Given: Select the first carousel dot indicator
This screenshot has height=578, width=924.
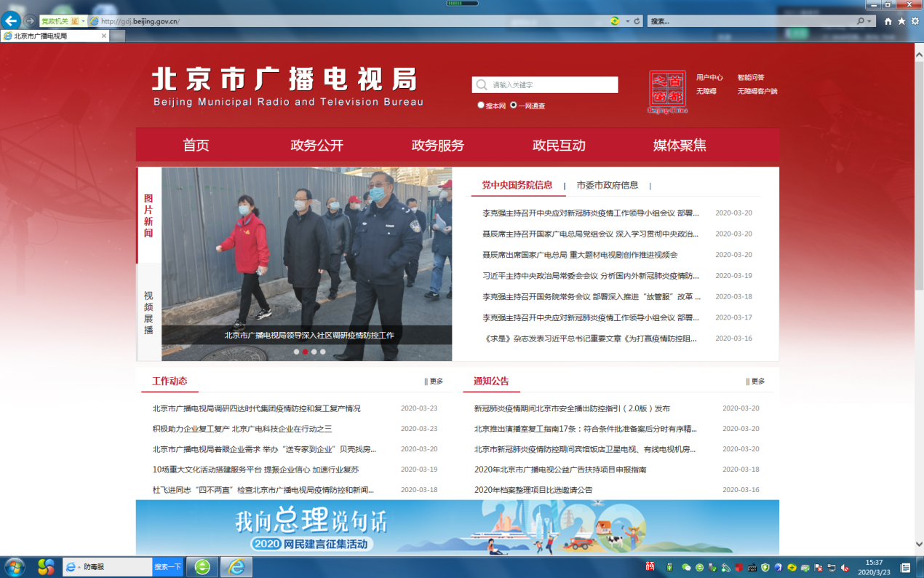Looking at the screenshot, I should tap(296, 352).
